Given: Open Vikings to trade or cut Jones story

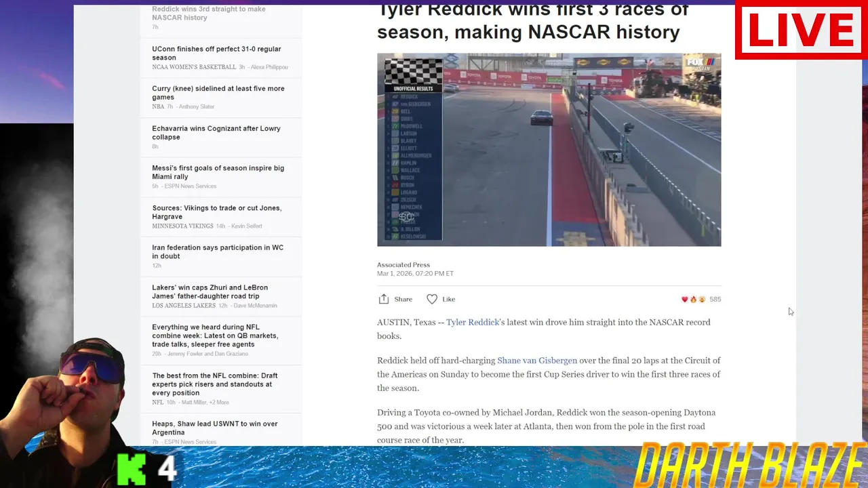Looking at the screenshot, I should click(217, 212).
